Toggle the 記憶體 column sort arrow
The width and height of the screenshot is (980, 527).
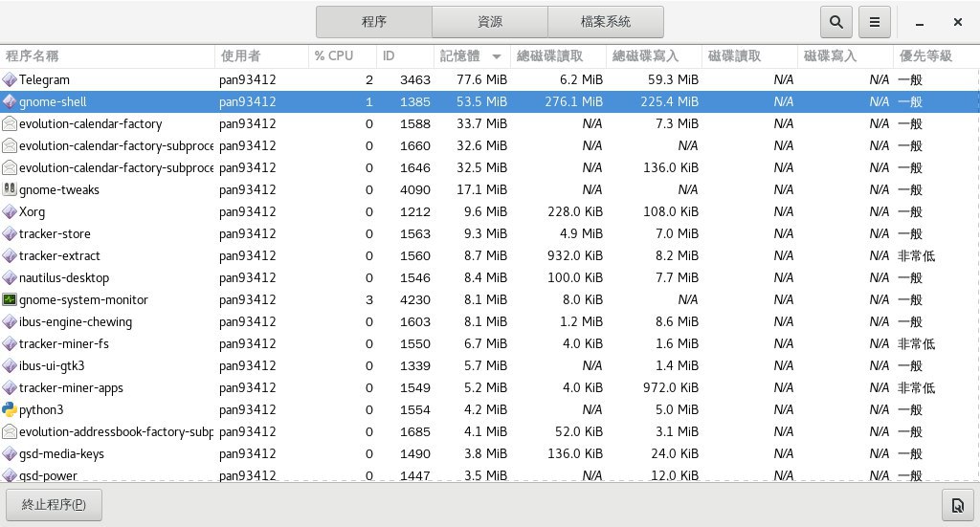click(x=497, y=56)
